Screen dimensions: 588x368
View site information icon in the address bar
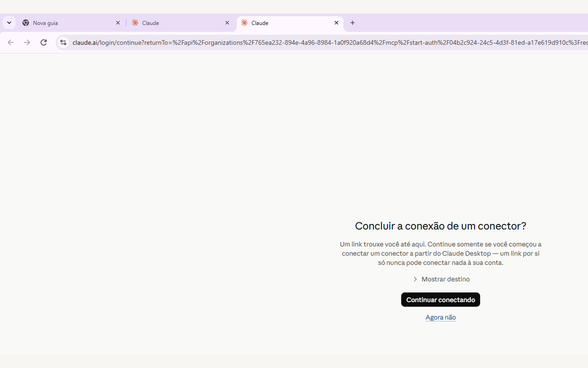pyautogui.click(x=63, y=43)
